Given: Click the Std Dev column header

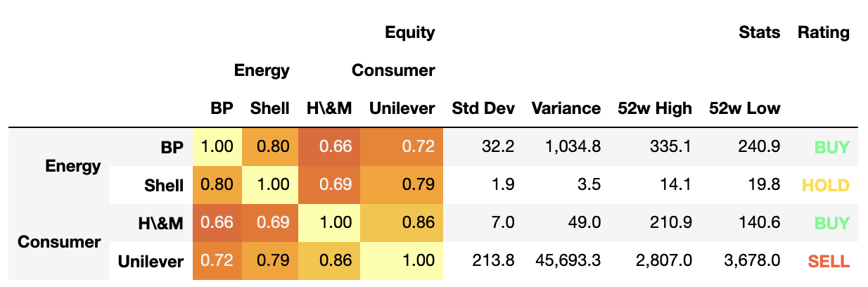Looking at the screenshot, I should click(483, 108).
